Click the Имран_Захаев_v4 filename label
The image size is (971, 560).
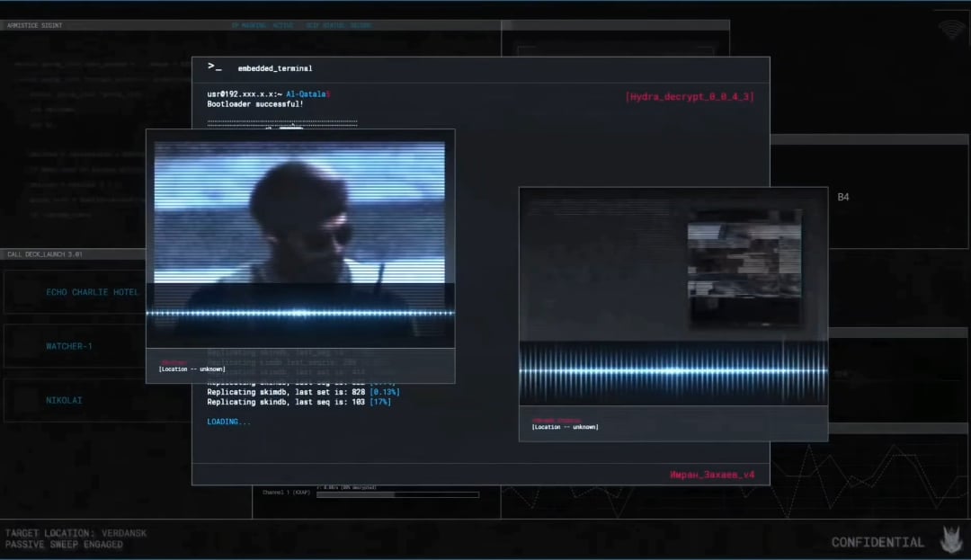pos(711,474)
